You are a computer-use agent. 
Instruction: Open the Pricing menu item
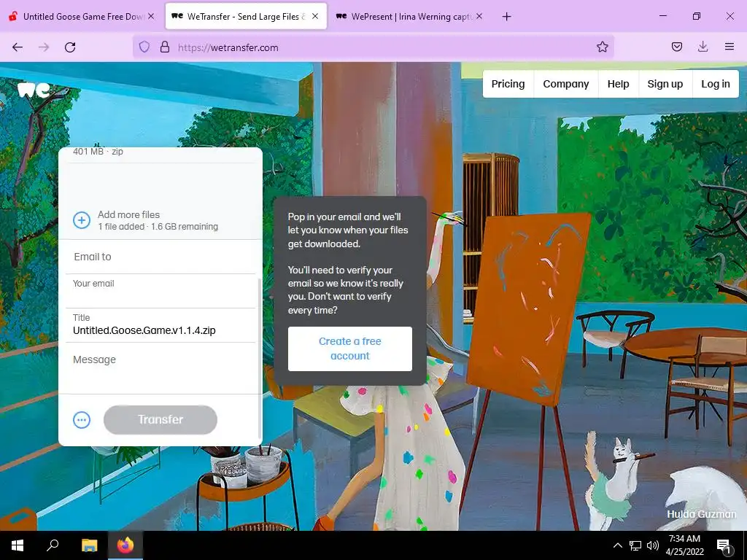[x=508, y=84]
